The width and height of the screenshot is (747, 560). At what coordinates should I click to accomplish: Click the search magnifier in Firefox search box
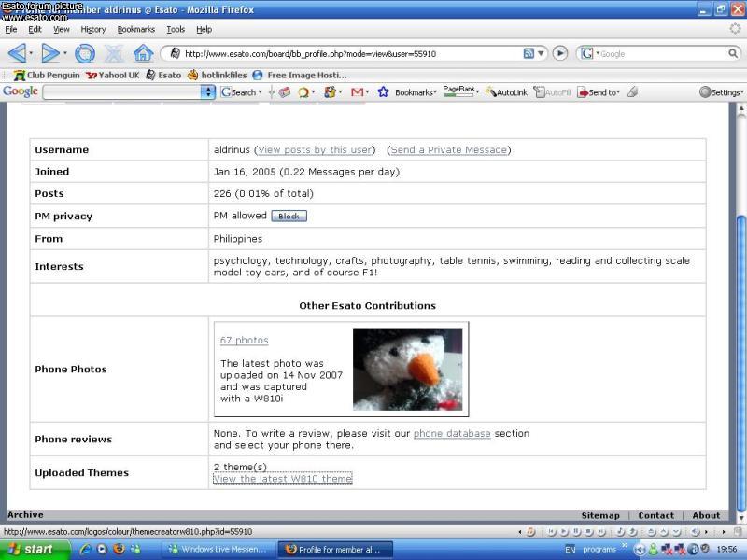733,53
